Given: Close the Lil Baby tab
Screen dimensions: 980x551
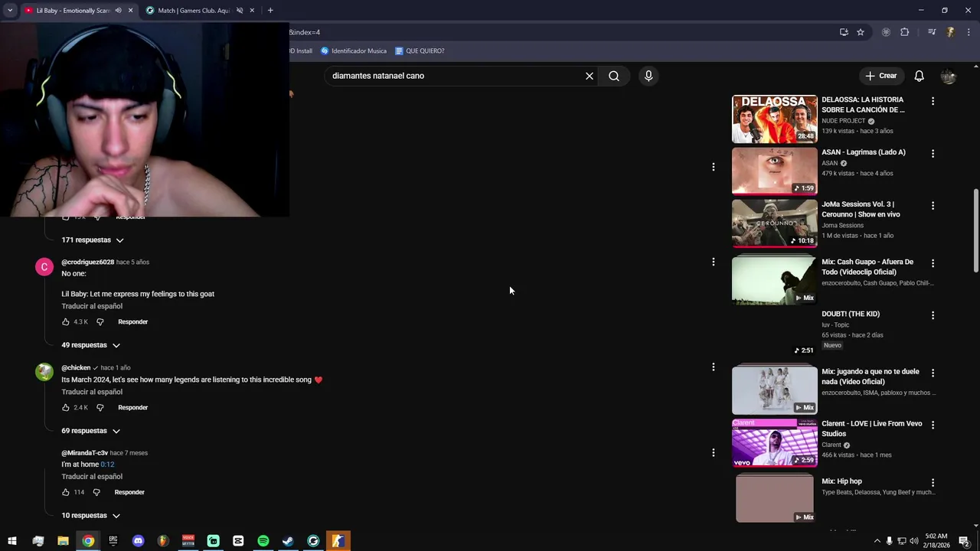Looking at the screenshot, I should point(130,11).
